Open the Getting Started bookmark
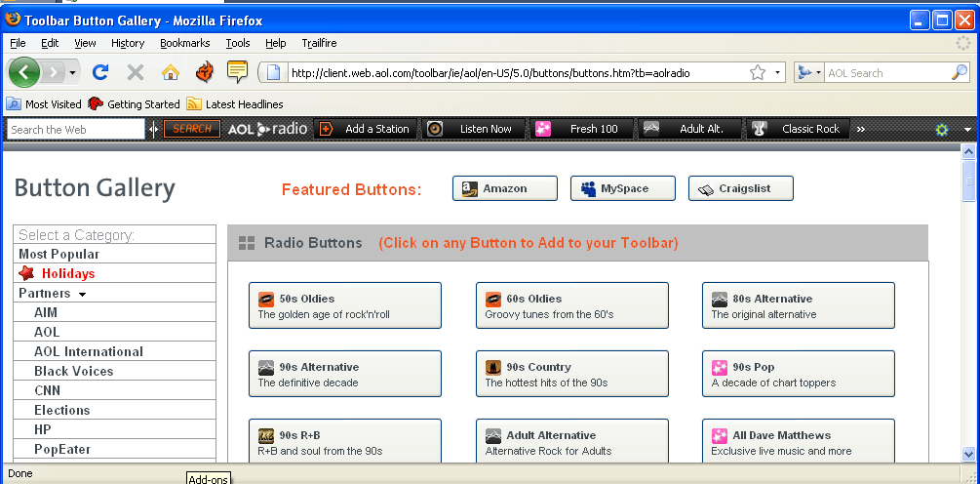Image resolution: width=980 pixels, height=484 pixels. [134, 104]
